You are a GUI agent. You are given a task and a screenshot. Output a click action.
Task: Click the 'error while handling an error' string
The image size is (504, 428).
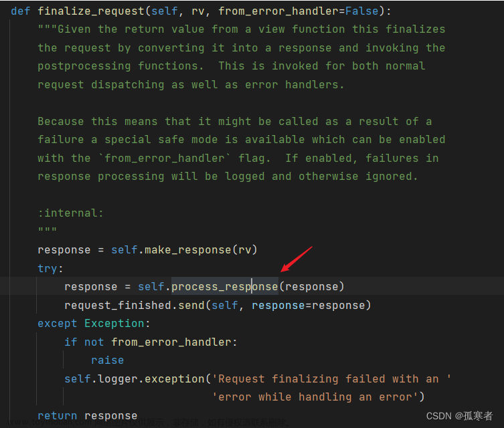pos(315,397)
